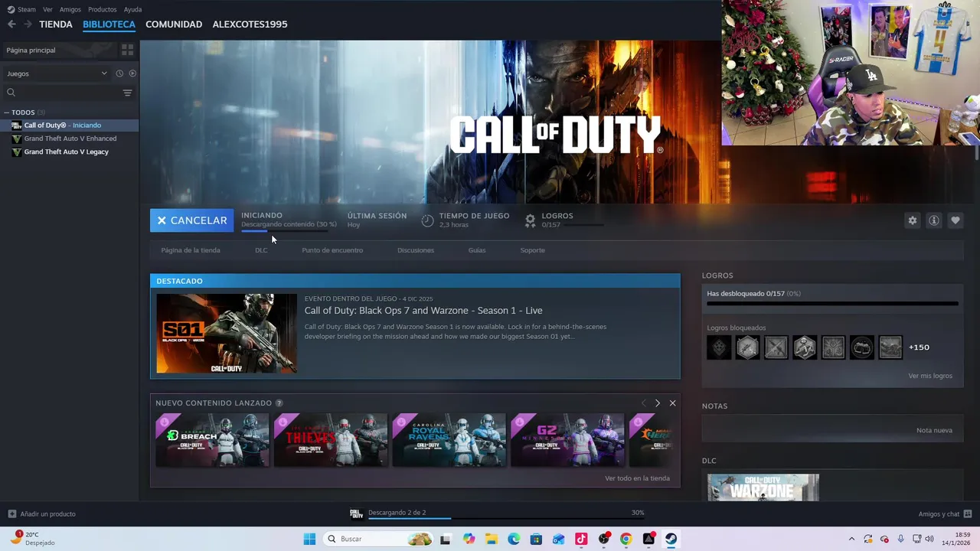This screenshot has height=551, width=980.
Task: Open the game info icon
Action: point(934,220)
